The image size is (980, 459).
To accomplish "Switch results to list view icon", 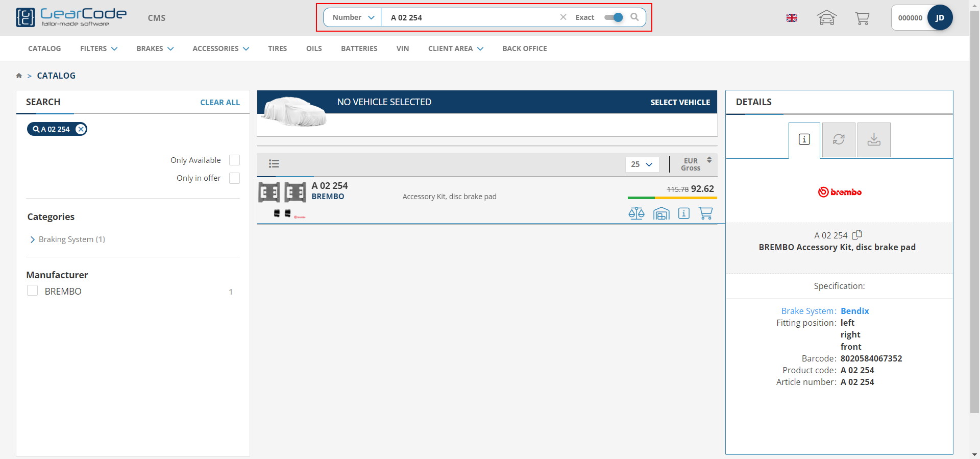I will pyautogui.click(x=274, y=164).
